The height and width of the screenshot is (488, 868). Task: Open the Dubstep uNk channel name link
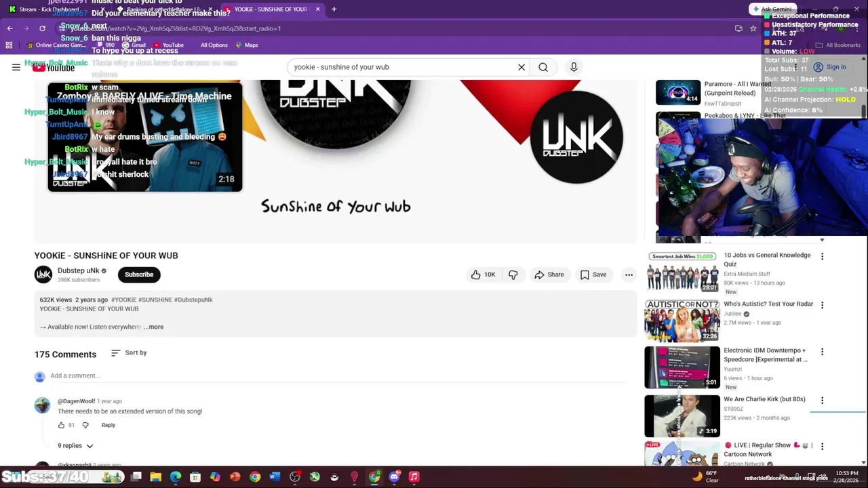78,270
